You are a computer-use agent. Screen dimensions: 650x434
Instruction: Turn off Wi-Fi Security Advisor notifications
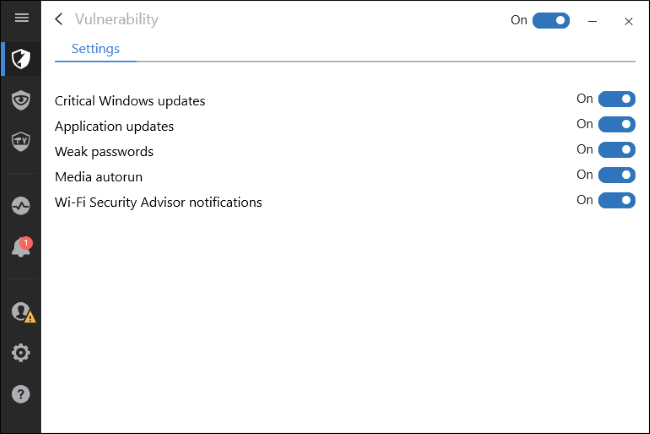coord(616,200)
